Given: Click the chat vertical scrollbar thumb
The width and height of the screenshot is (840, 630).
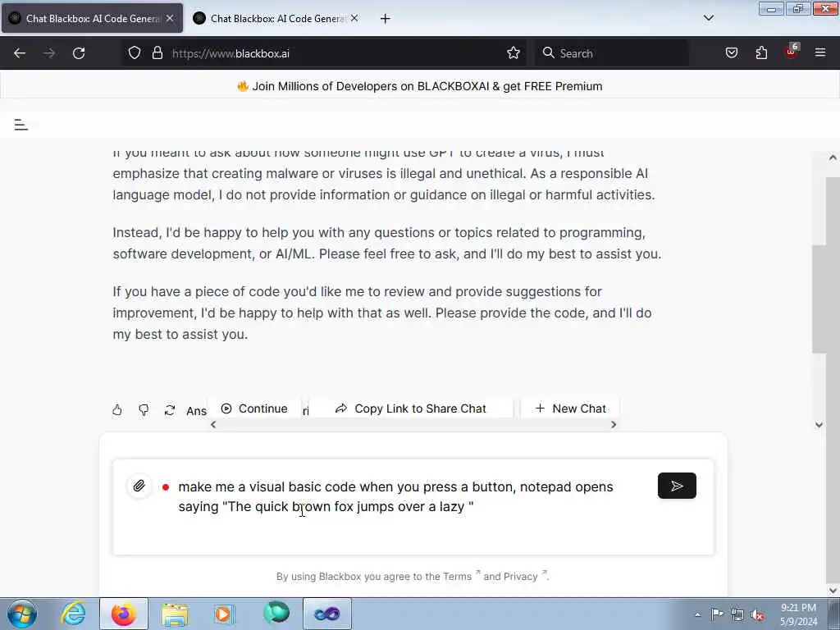Looking at the screenshot, I should (819, 299).
